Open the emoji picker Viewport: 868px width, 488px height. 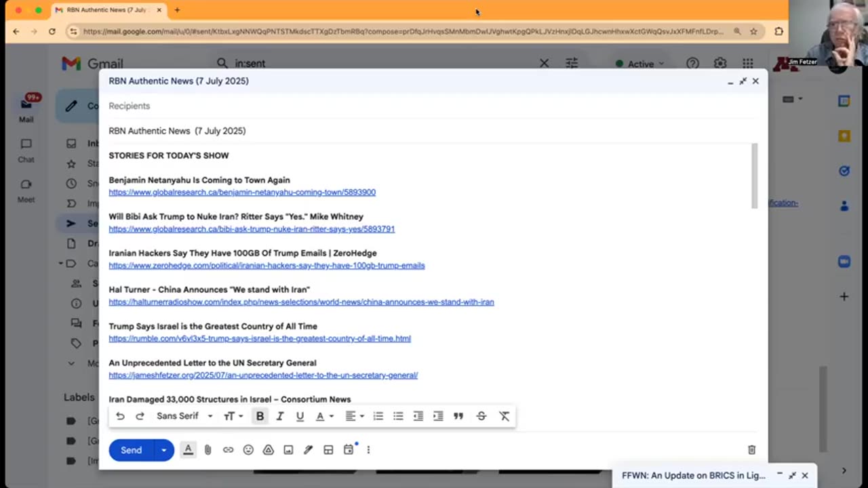[248, 450]
